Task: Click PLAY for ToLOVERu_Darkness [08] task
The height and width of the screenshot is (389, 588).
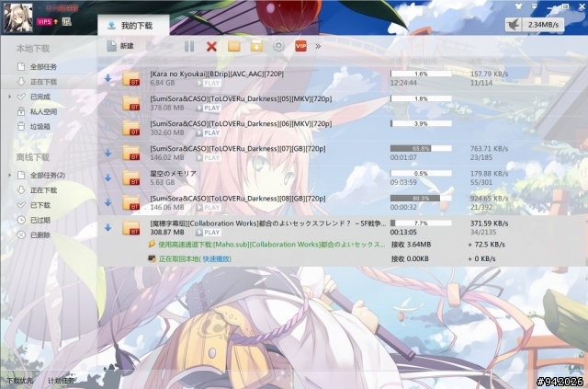Action: point(209,207)
